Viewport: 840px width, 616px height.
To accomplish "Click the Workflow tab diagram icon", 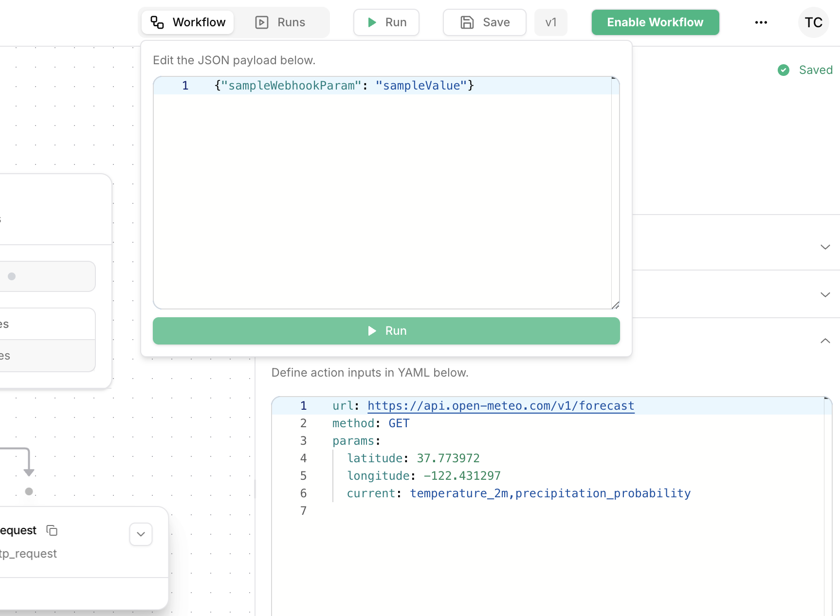I will point(157,22).
